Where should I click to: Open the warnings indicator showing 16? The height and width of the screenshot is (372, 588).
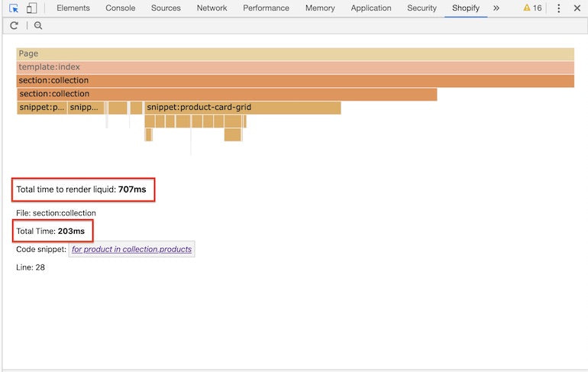[532, 8]
